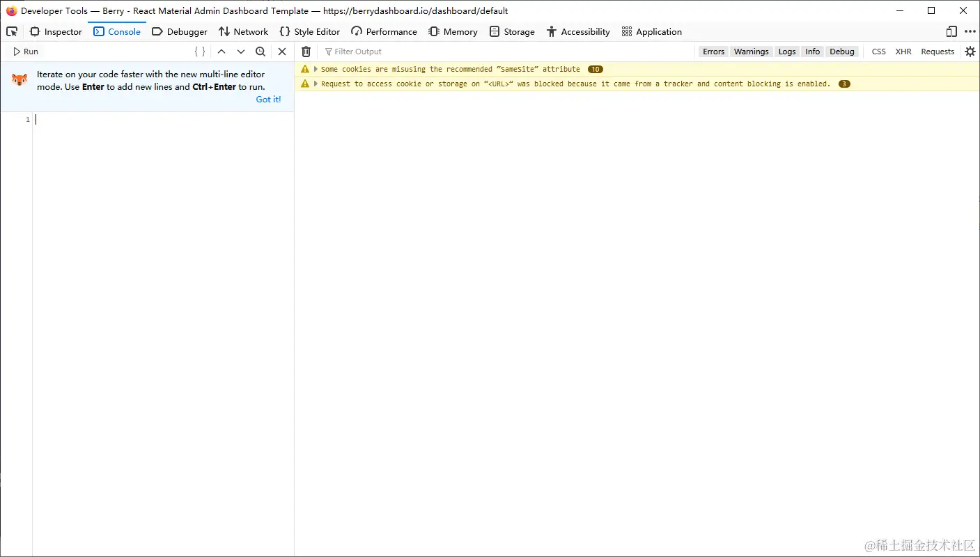Open the Style Editor tab
This screenshot has width=980, height=557.
[x=309, y=31]
